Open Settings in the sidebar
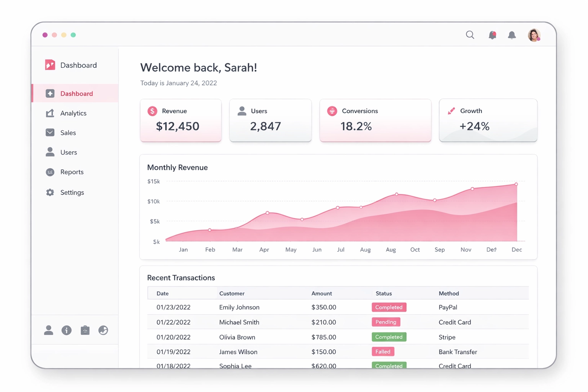This screenshot has width=588, height=392. (x=72, y=193)
